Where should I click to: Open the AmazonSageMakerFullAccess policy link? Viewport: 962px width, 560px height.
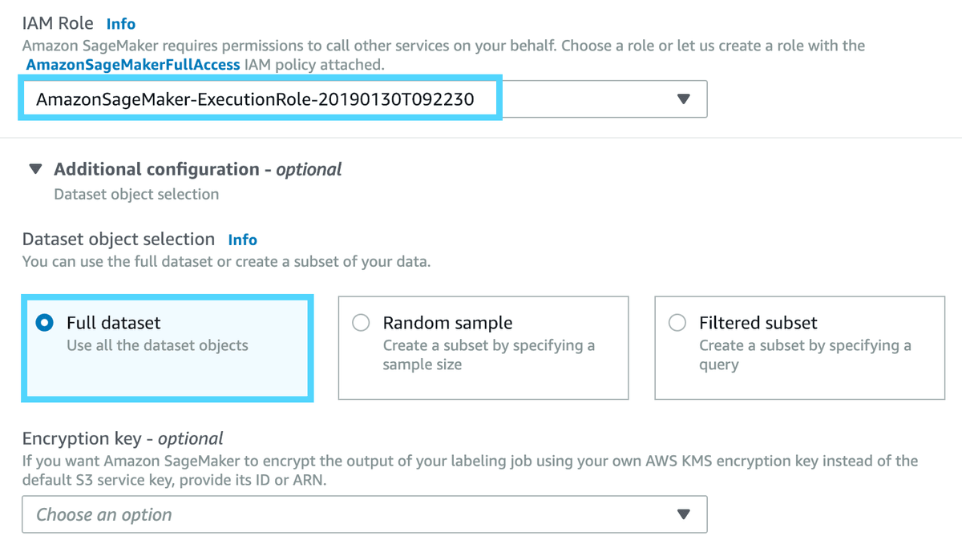[x=133, y=65]
